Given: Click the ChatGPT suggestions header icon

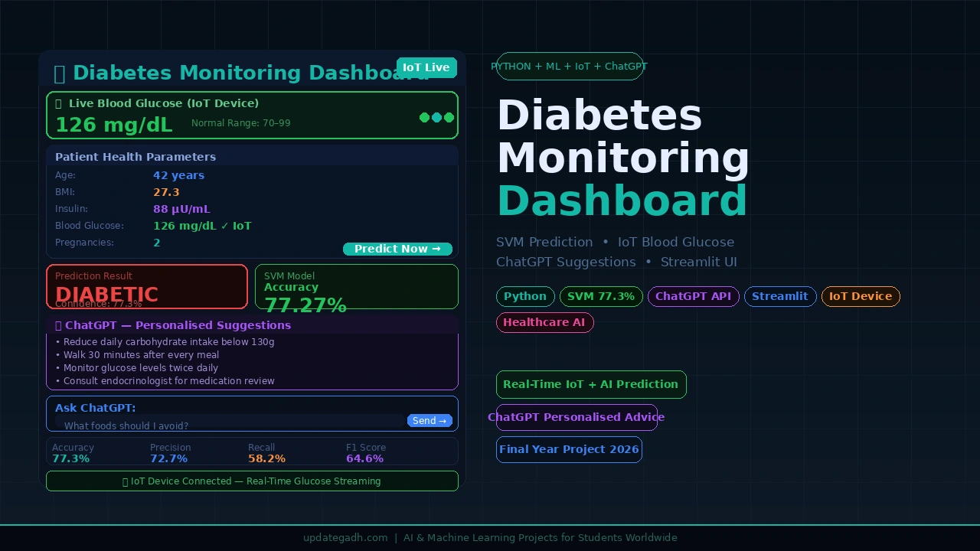Looking at the screenshot, I should click(58, 325).
